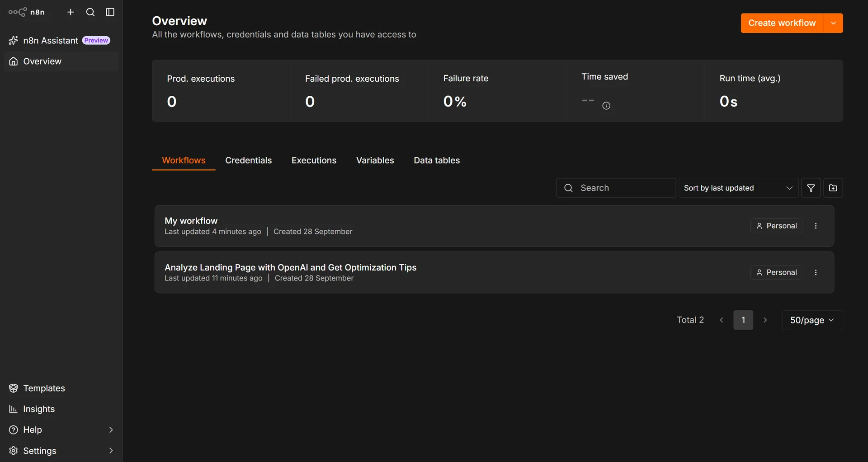Switch to the Executions tab
The height and width of the screenshot is (462, 868).
(x=314, y=160)
